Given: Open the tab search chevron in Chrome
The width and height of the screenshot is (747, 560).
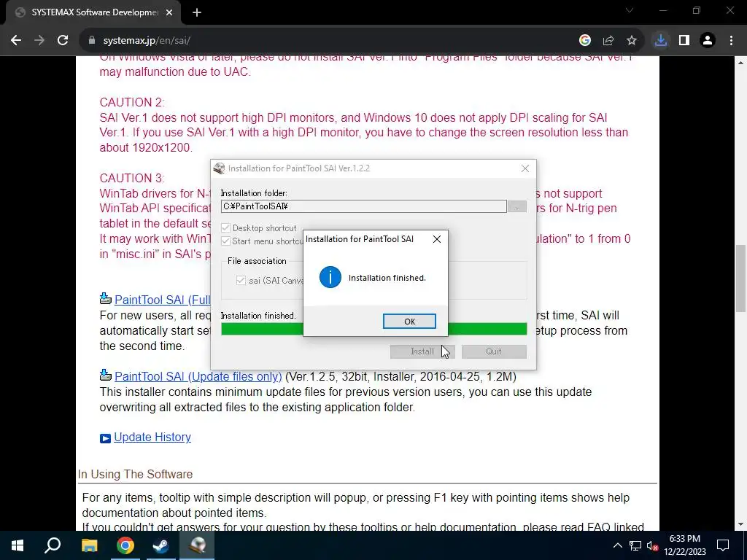Looking at the screenshot, I should pyautogui.click(x=630, y=10).
